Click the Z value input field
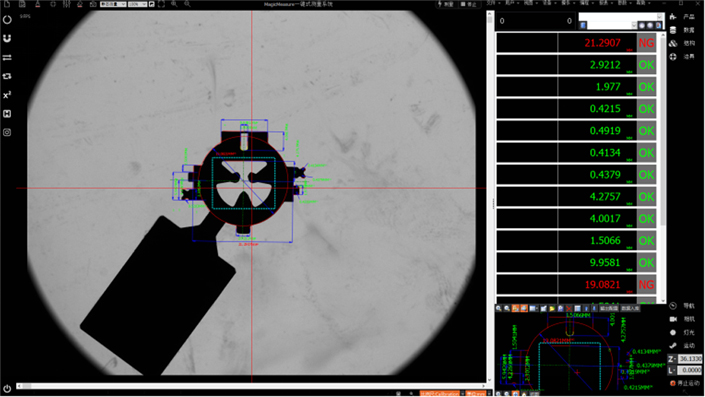Viewport: 705px width, 397px height. 690,359
